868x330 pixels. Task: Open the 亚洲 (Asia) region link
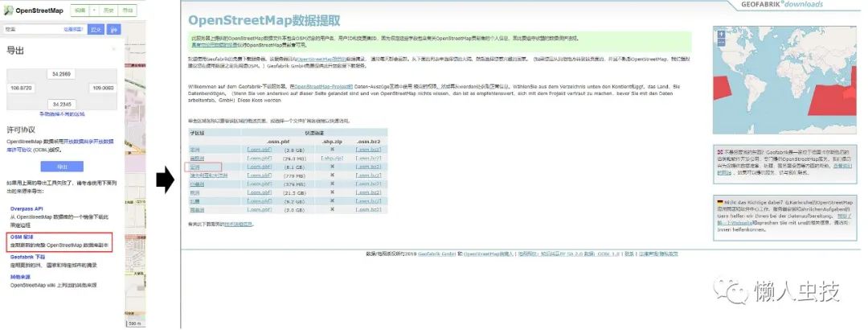tap(194, 167)
